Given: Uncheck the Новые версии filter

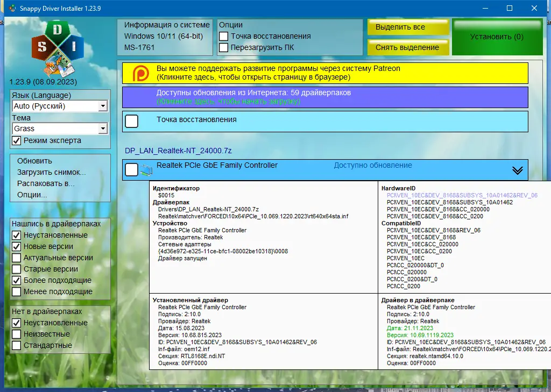Looking at the screenshot, I should (x=17, y=246).
